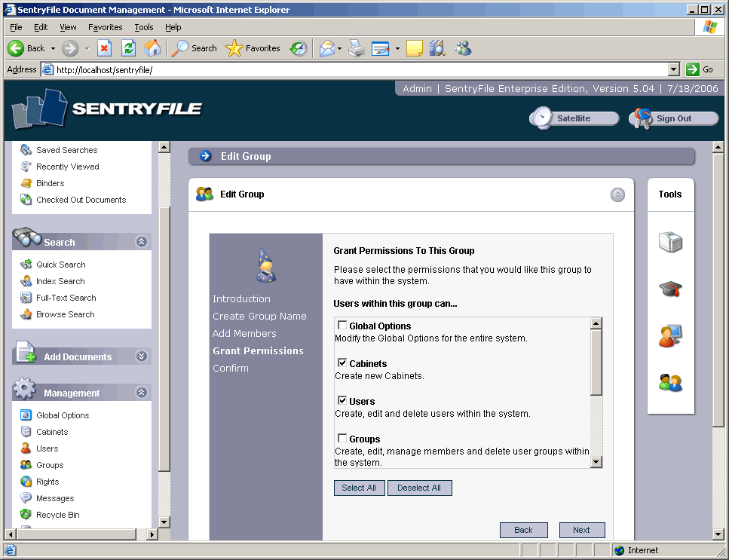Click the permissions list scrollbar down arrow
The height and width of the screenshot is (560, 729).
click(x=596, y=462)
